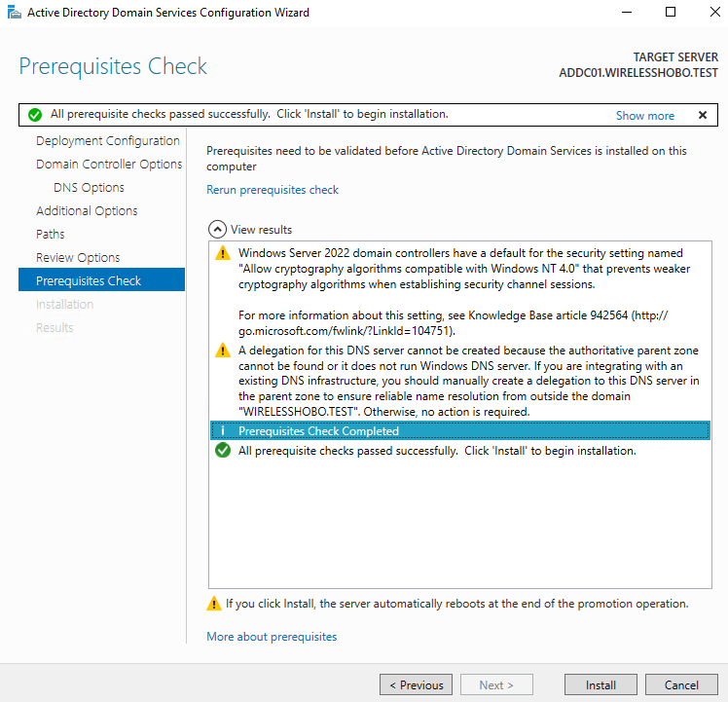Open Deployment Configuration step

107,141
